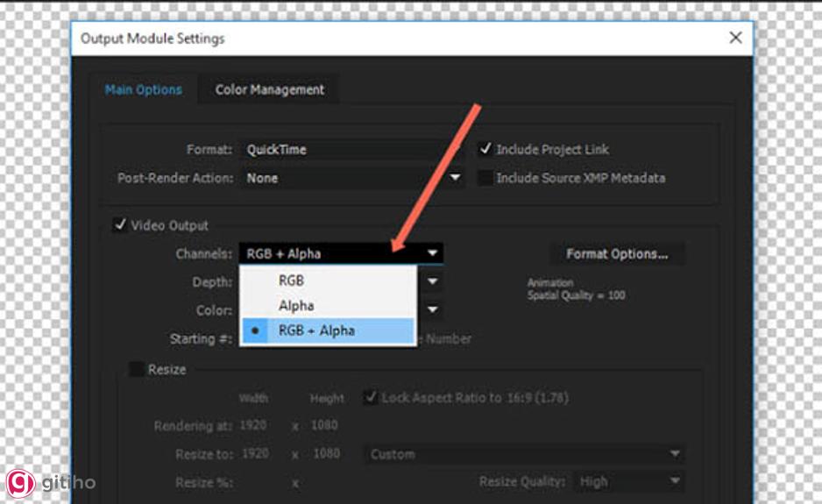The height and width of the screenshot is (504, 822).
Task: Open the Custom resize preset dropdown
Action: click(523, 454)
